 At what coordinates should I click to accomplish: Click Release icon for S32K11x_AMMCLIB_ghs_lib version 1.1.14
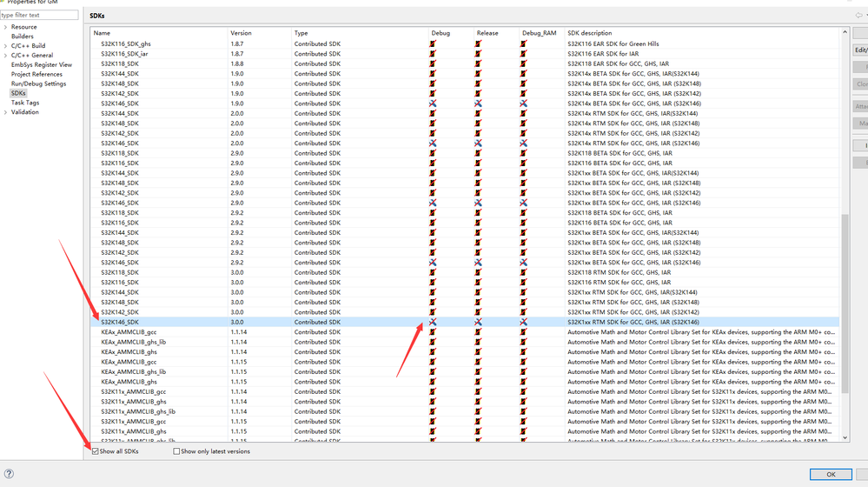click(x=478, y=411)
